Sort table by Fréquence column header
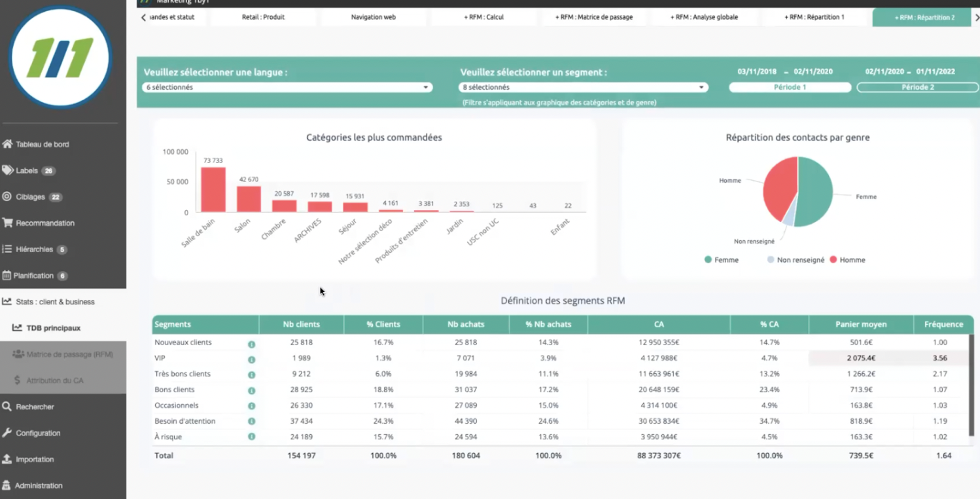The image size is (980, 499). 943,324
